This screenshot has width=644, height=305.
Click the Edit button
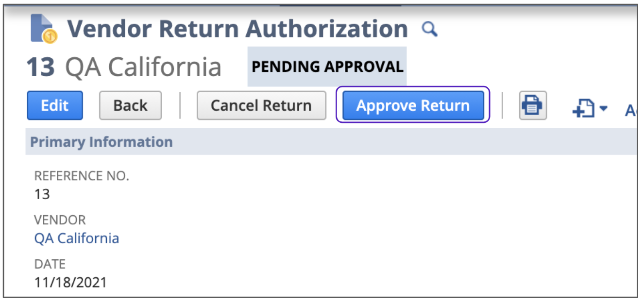tap(54, 105)
